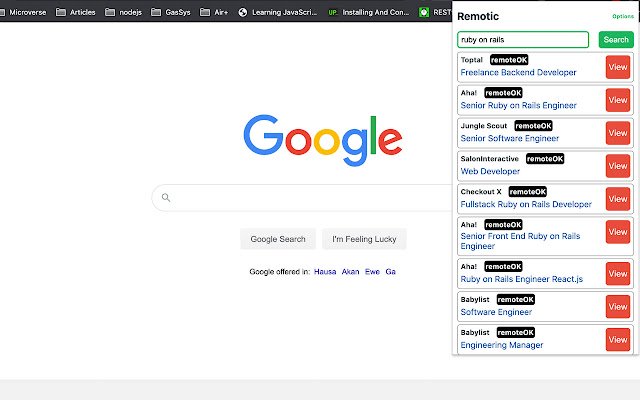Screen dimensions: 640x400
Task: View the Ruby on Rails Engineer React.js job
Action: click(618, 274)
